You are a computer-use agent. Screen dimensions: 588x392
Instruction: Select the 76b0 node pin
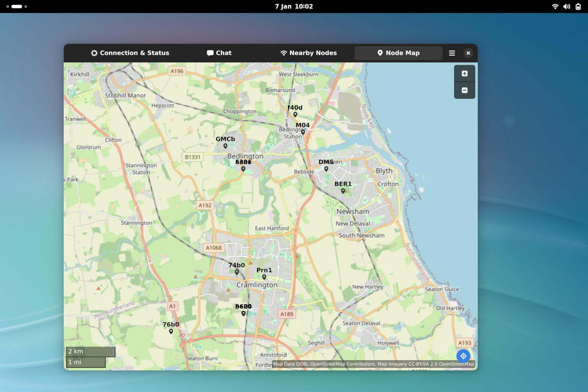click(x=171, y=331)
